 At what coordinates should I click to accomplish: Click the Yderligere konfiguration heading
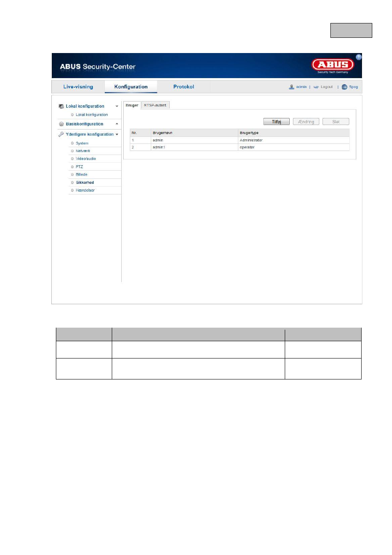[x=90, y=134]
